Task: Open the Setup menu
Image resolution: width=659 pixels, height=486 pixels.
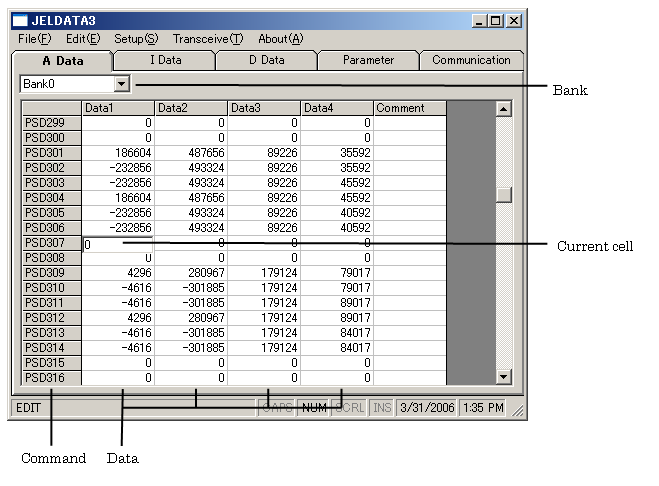Action: click(136, 39)
